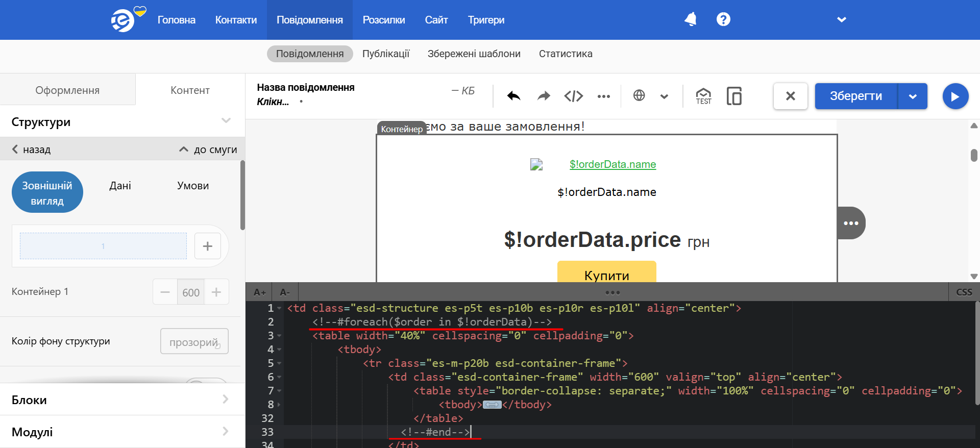Open the device preview icon
Image resolution: width=980 pixels, height=448 pixels.
[x=734, y=96]
